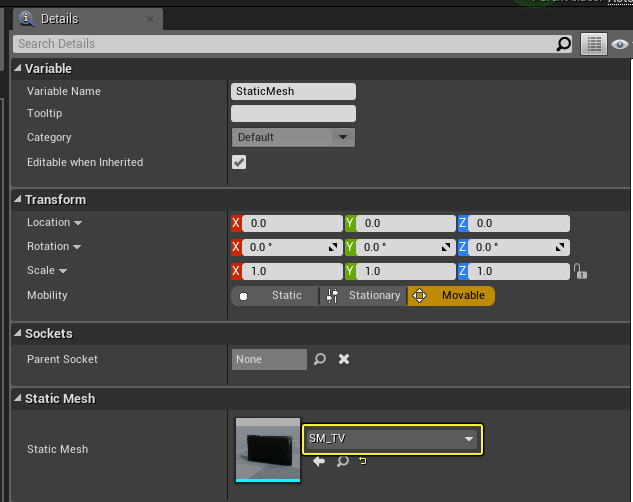
Task: Open the property matrix grid view icon
Action: [x=594, y=44]
